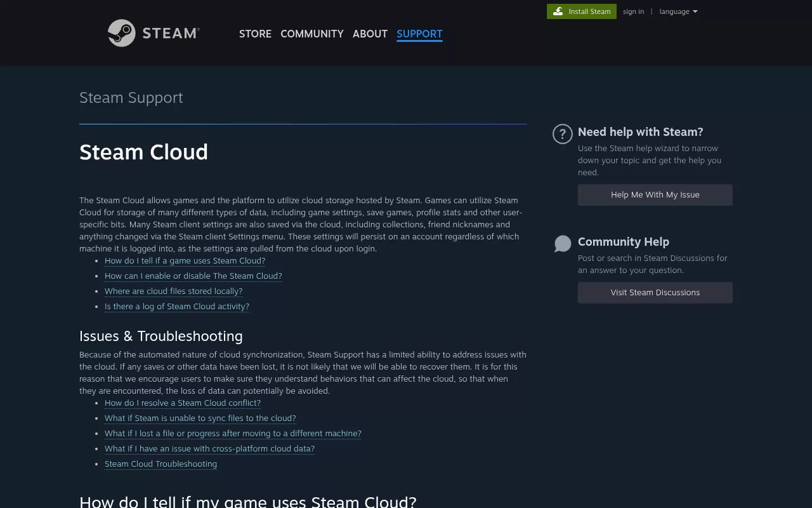Open the COMMUNITY menu item
The width and height of the screenshot is (812, 508).
(x=312, y=34)
